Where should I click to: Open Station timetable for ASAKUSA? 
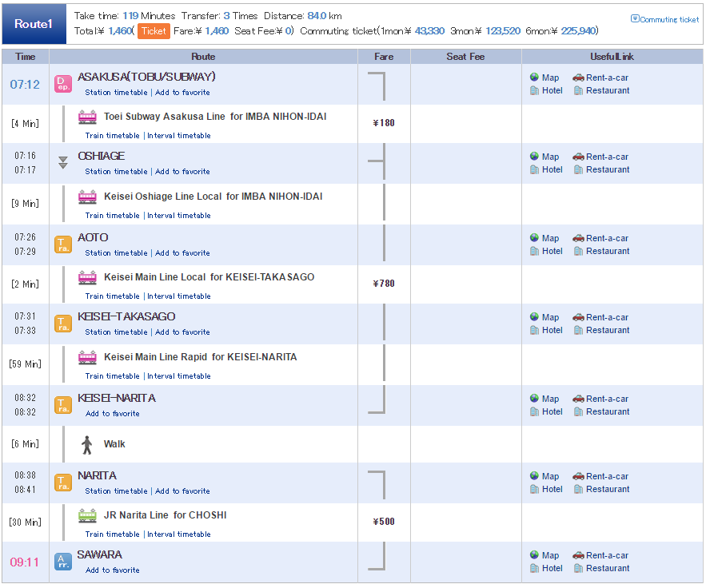point(117,92)
